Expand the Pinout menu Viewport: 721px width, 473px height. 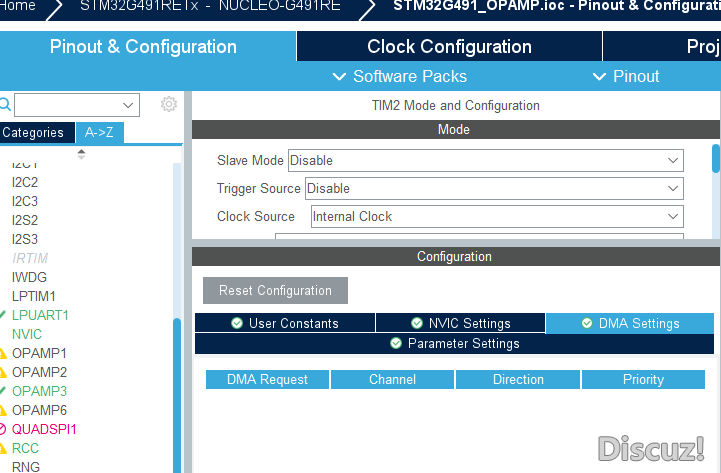tap(626, 76)
